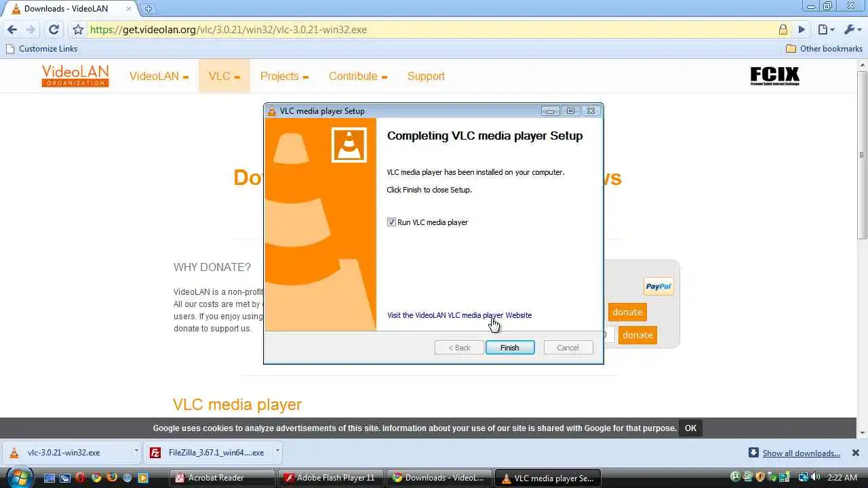
Task: Click the lower donate button
Action: (x=637, y=335)
